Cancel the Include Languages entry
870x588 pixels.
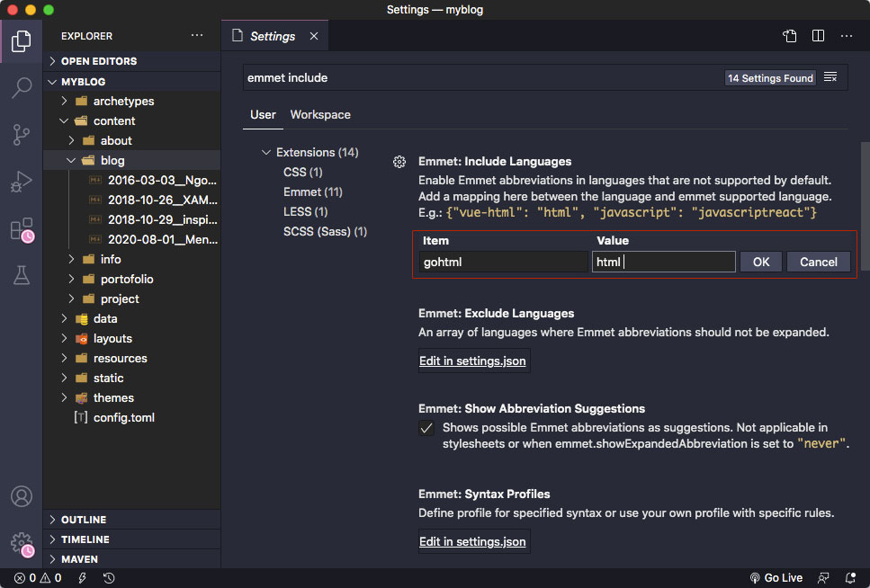(x=819, y=262)
